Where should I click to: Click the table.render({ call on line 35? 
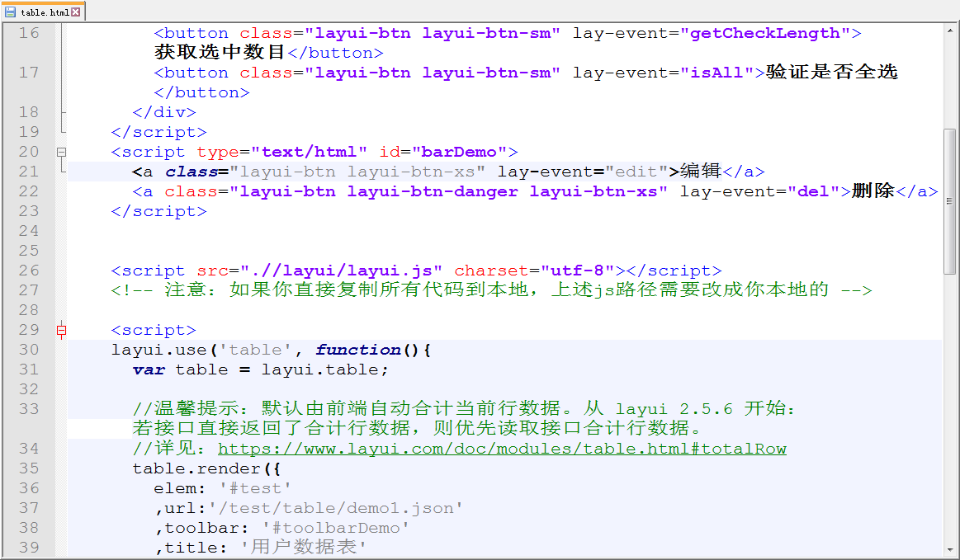(x=206, y=468)
